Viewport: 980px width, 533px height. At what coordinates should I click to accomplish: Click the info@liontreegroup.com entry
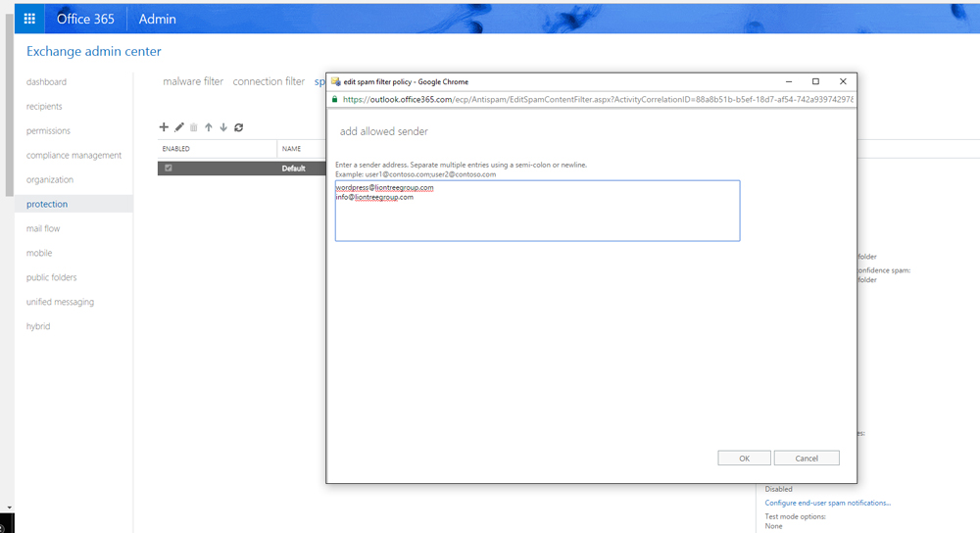click(x=374, y=197)
